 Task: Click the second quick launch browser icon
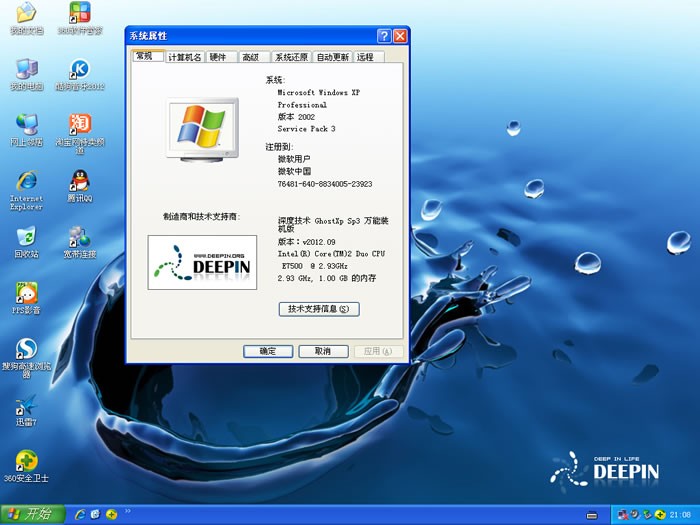coord(95,514)
